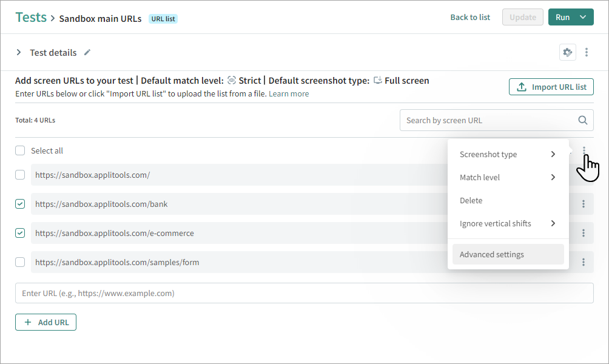The image size is (609, 364).
Task: Expand the Screenshot type submenu
Action: pos(508,154)
